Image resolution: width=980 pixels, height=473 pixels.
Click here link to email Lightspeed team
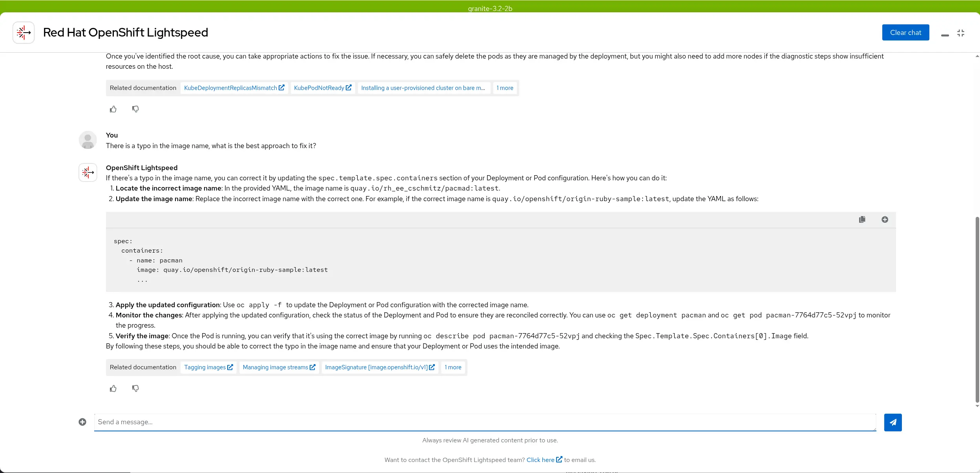point(544,460)
